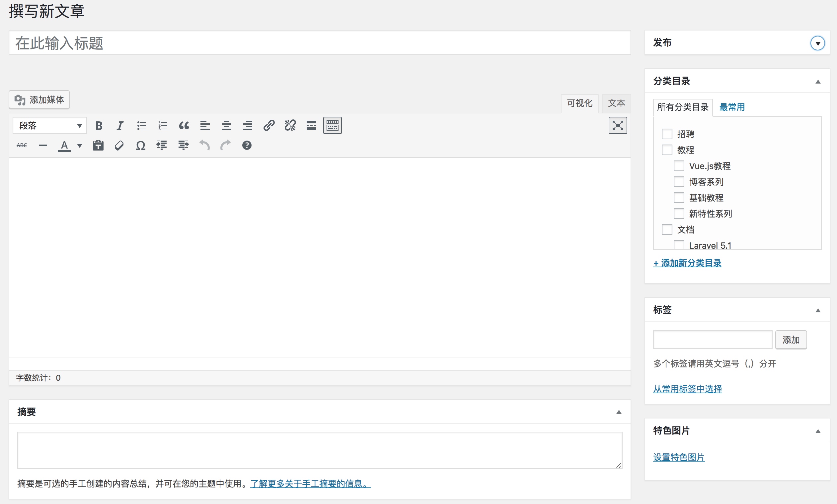Viewport: 837px width, 504px height.
Task: Apply blockquote formatting
Action: click(184, 126)
